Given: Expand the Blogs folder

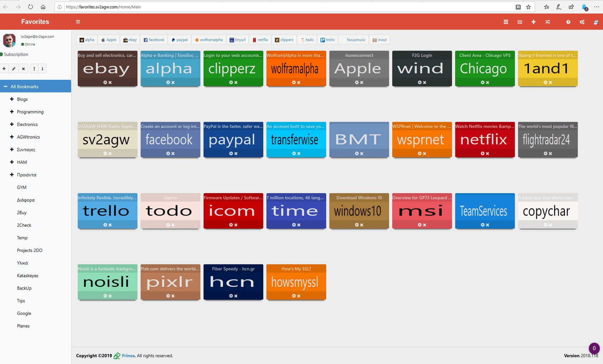Looking at the screenshot, I should (x=12, y=99).
